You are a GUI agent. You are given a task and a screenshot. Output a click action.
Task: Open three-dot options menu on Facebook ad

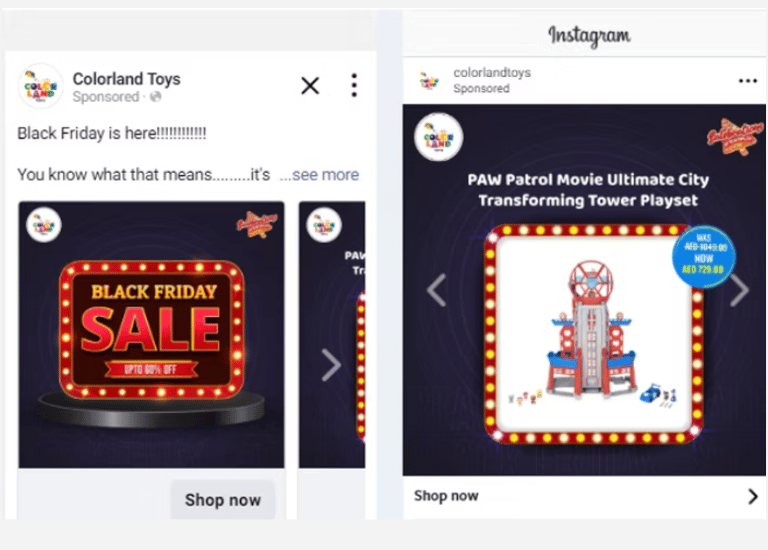(x=354, y=86)
